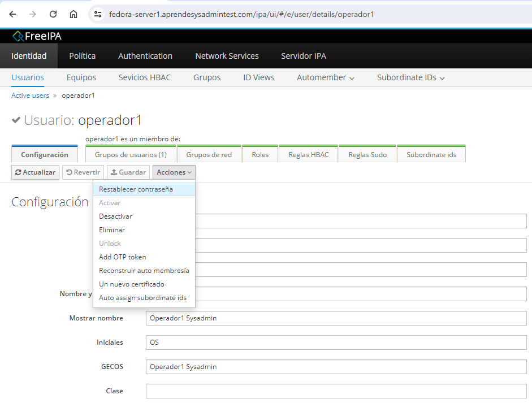Select Restablecer contraseña from the actions menu

[136, 189]
